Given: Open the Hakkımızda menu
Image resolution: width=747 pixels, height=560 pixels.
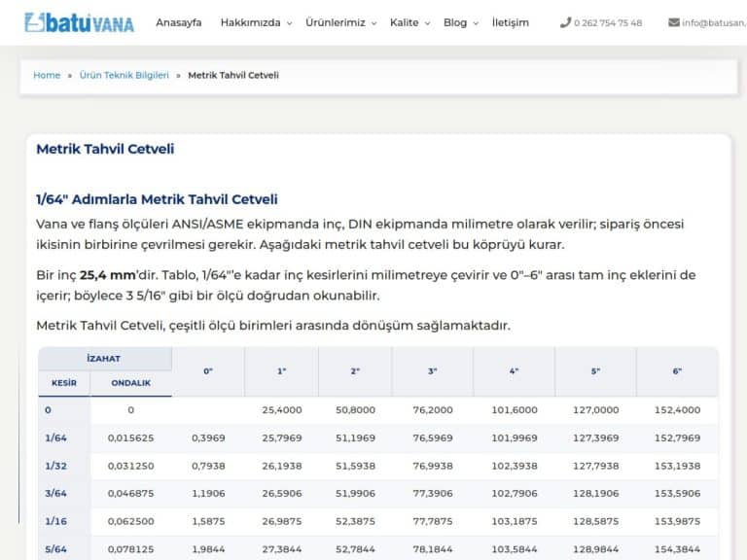Looking at the screenshot, I should (x=251, y=22).
